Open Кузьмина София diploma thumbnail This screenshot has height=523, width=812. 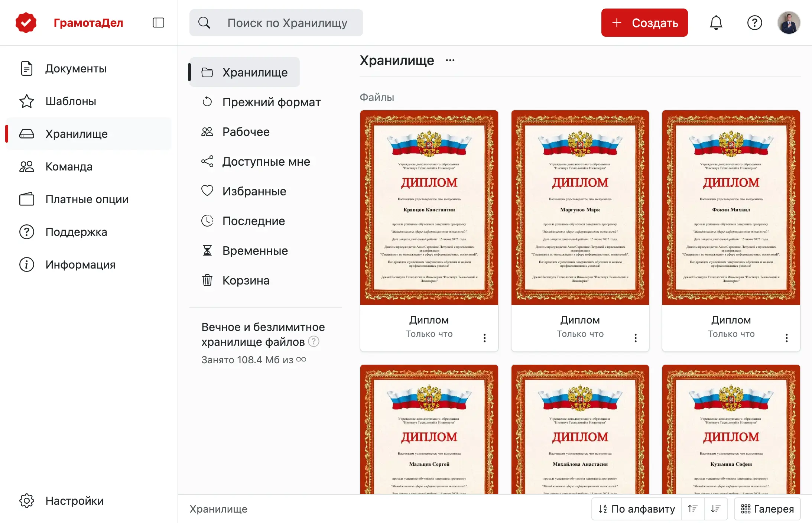pyautogui.click(x=731, y=429)
